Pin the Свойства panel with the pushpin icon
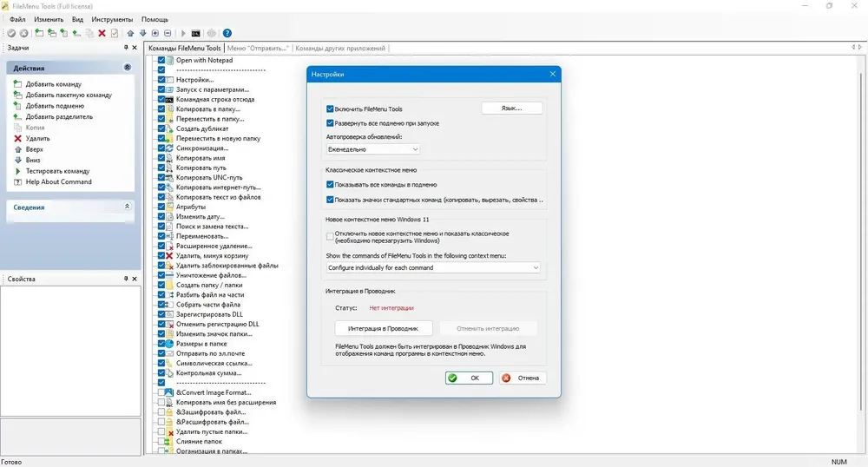Screen dimensions: 868x467 point(126,279)
